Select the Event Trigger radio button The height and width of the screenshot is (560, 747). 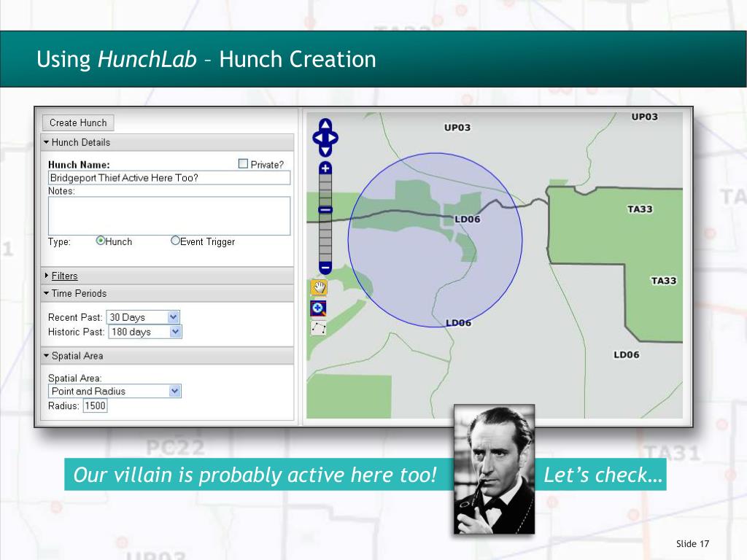[x=175, y=241]
